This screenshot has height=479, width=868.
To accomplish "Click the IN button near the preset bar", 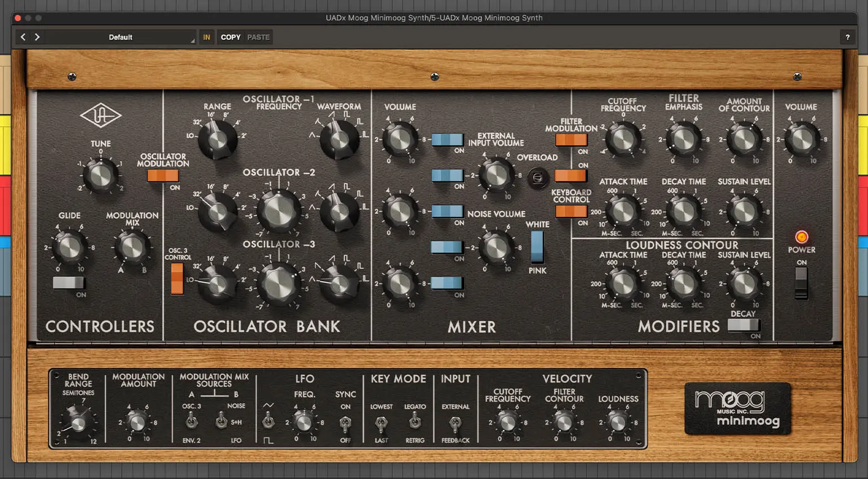I will tap(206, 37).
